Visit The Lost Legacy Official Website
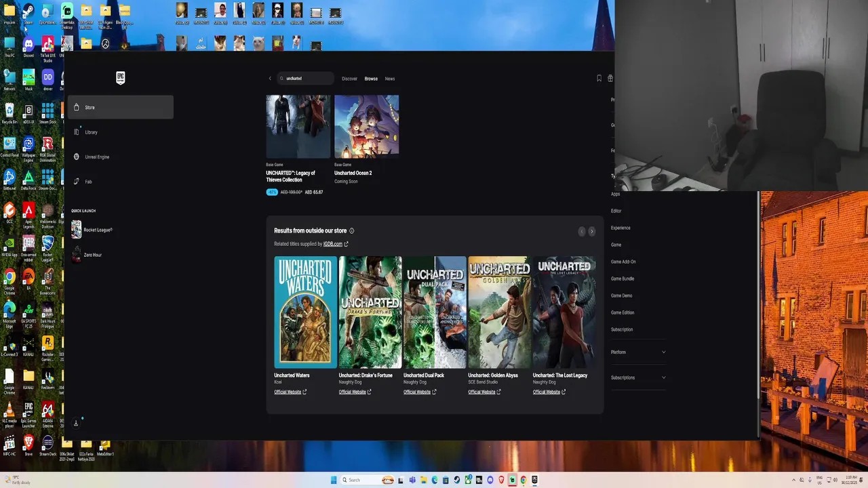The image size is (868, 488). click(x=549, y=392)
